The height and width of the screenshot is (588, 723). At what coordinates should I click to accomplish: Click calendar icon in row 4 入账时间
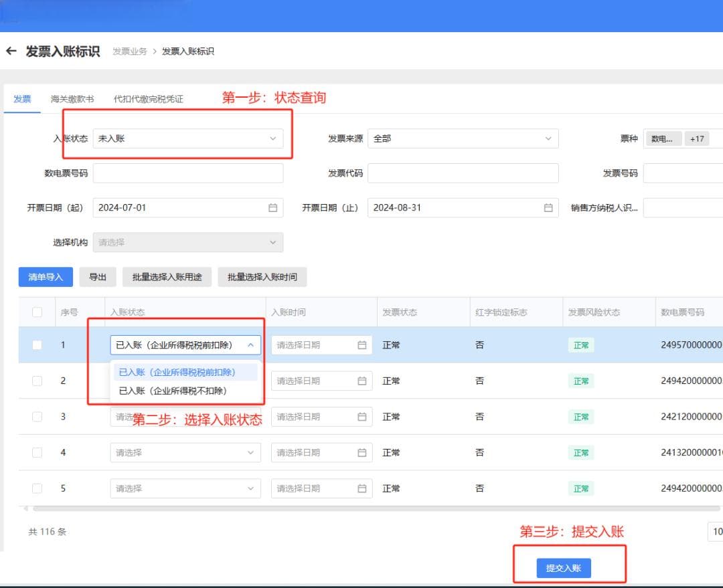click(362, 453)
